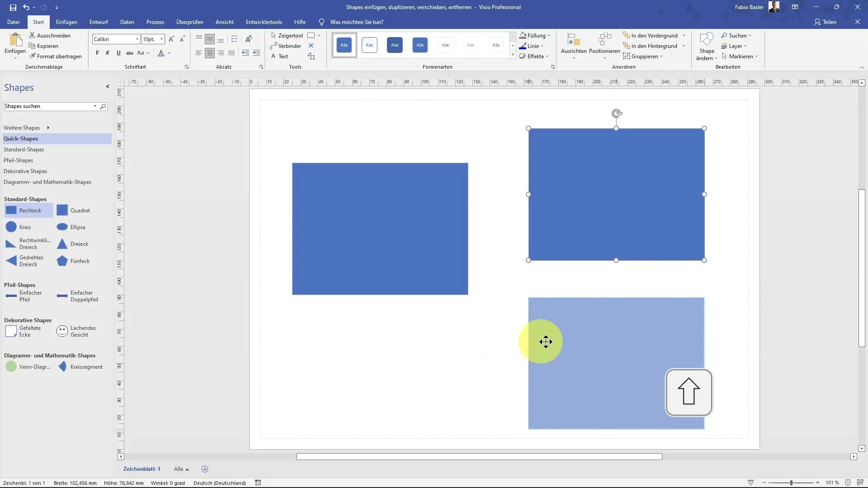The image size is (868, 488).
Task: Click the text block tool icon
Action: (311, 56)
